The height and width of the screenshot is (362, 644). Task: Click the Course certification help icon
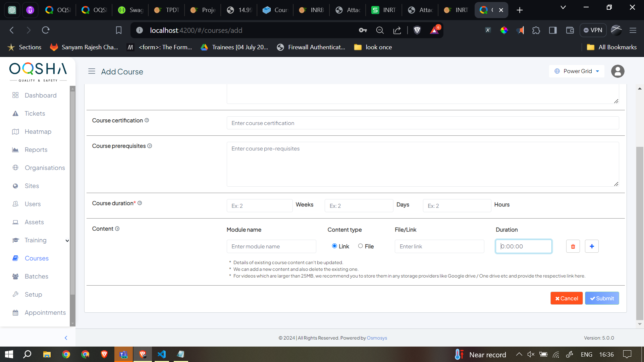click(147, 120)
